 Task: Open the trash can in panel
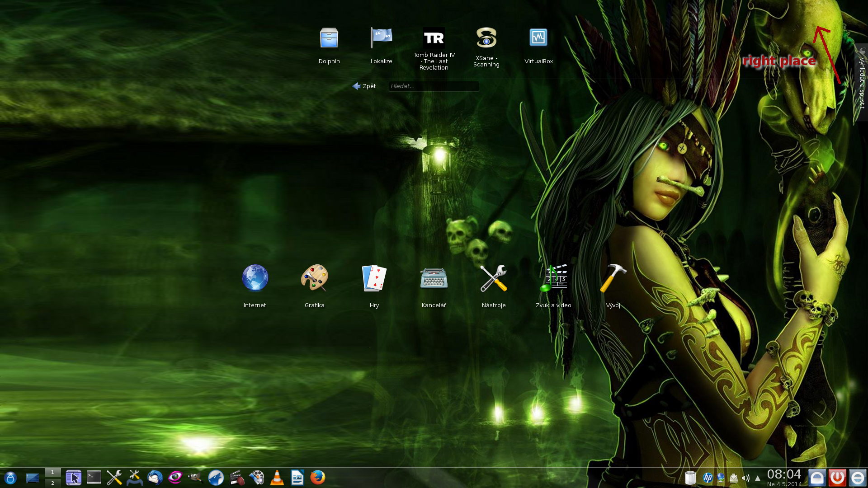690,478
